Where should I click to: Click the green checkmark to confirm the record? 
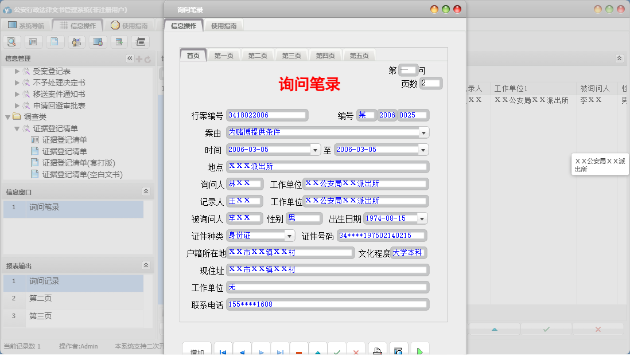tap(337, 351)
